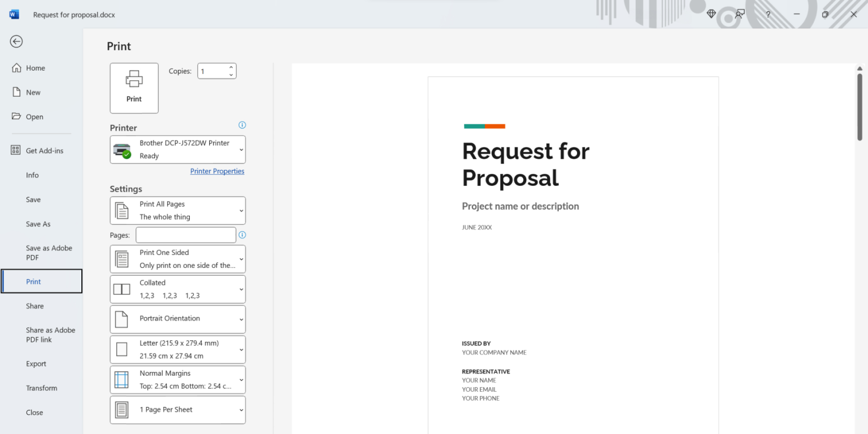Change printer from Brother DCP-J572DW dropdown
Viewport: 868px width, 434px height.
(x=177, y=149)
